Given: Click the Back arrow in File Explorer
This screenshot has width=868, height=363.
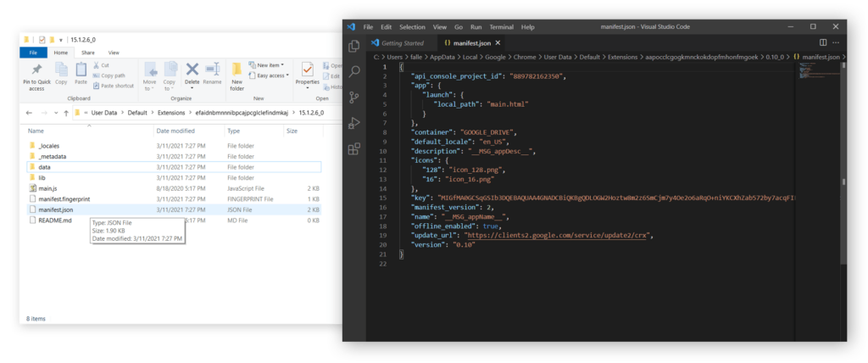Looking at the screenshot, I should pos(30,113).
